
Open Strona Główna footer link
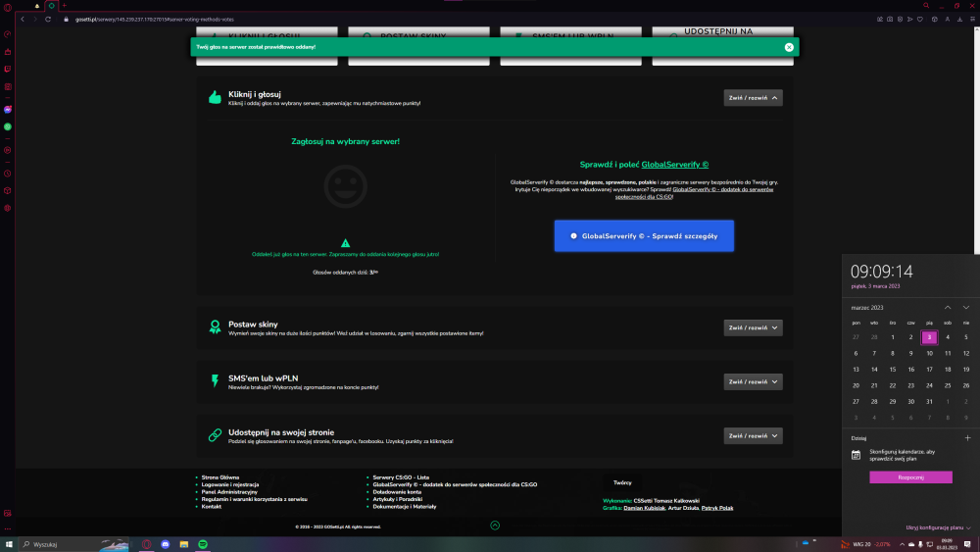[220, 477]
